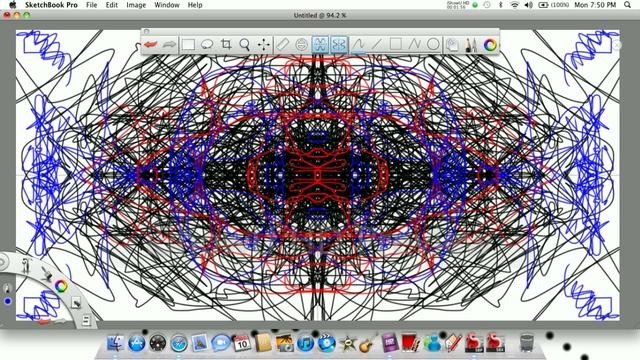Click the clock showing Mon 7:50 PM
The width and height of the screenshot is (640, 360).
click(x=595, y=5)
